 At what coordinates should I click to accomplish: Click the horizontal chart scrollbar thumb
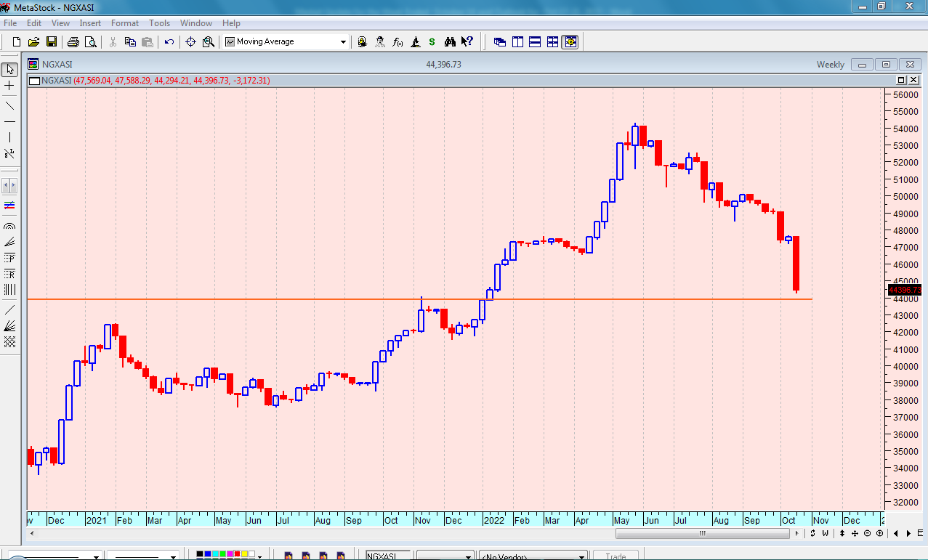702,534
